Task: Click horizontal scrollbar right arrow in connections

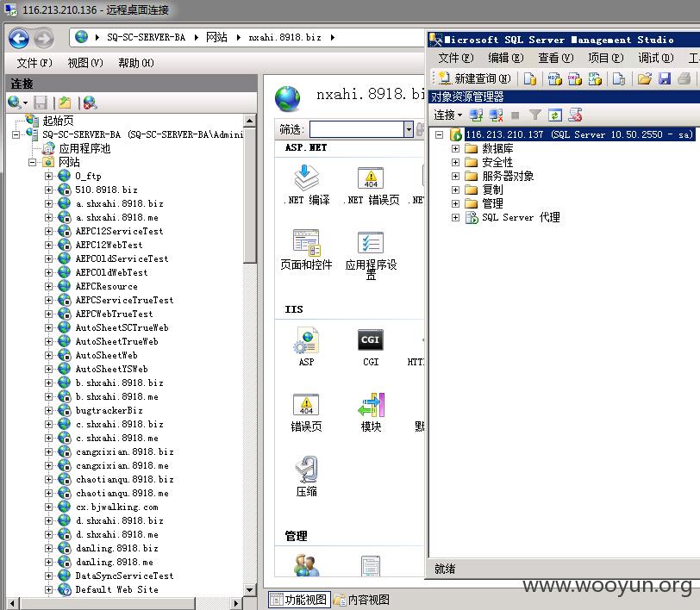Action: pos(236,603)
